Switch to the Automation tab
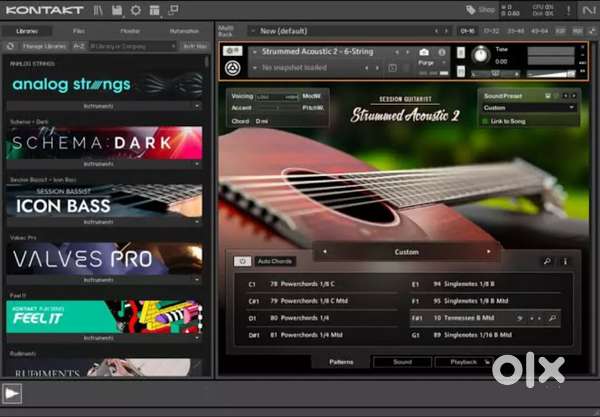 point(184,31)
